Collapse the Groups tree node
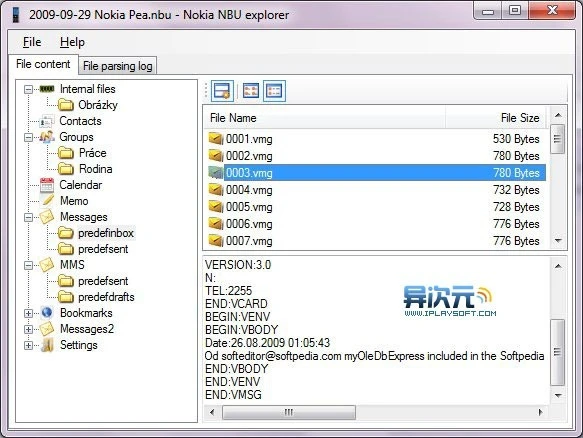This screenshot has width=583, height=438. [28, 137]
